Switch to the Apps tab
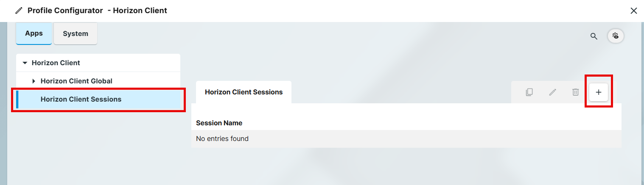 34,33
